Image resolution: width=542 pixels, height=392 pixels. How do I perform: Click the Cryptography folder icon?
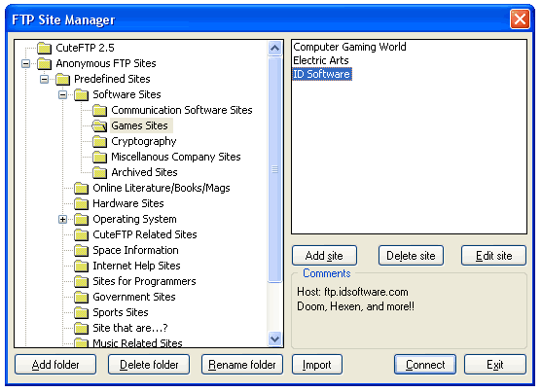99,141
